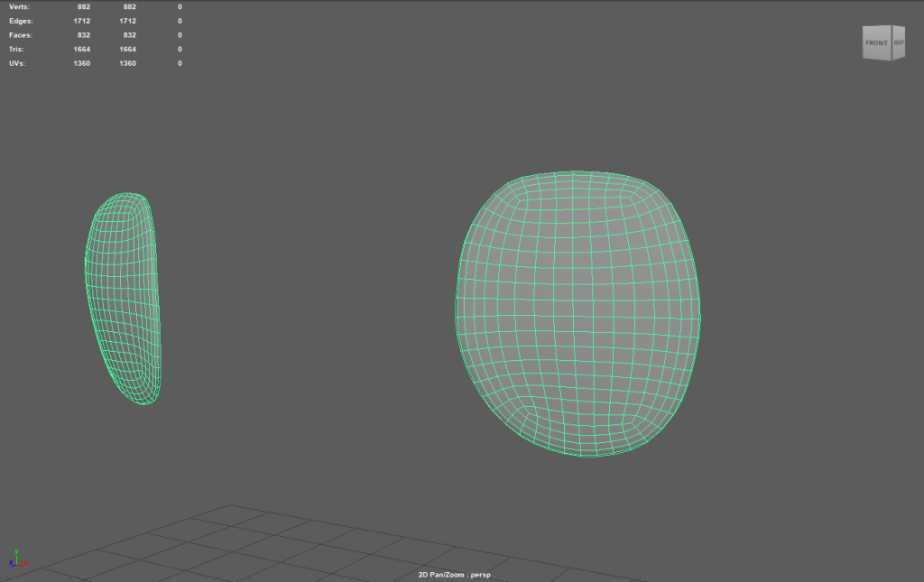Select the narrow side-facing mesh object
The width and height of the screenshot is (924, 582).
(x=124, y=298)
